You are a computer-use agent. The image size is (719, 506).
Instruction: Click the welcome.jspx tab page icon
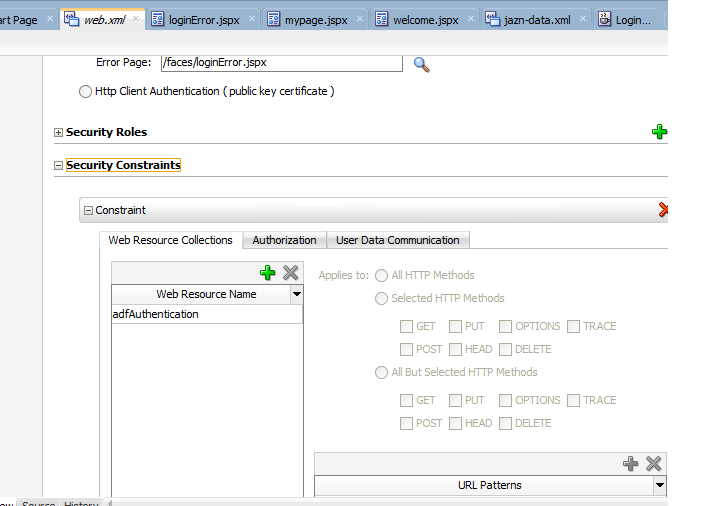(x=382, y=19)
